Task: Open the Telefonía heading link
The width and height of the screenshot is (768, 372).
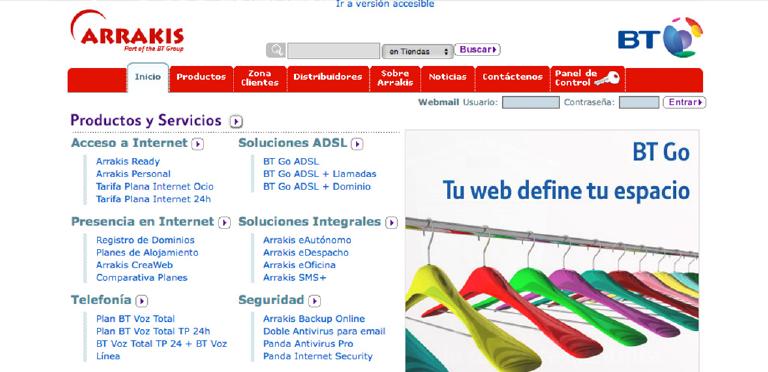Action: [x=101, y=300]
